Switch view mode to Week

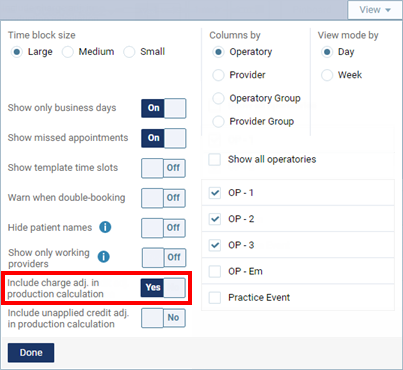(x=327, y=75)
